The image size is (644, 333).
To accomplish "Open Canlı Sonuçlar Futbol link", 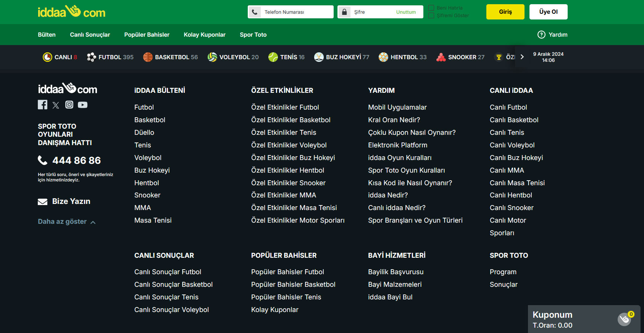I will (x=168, y=272).
